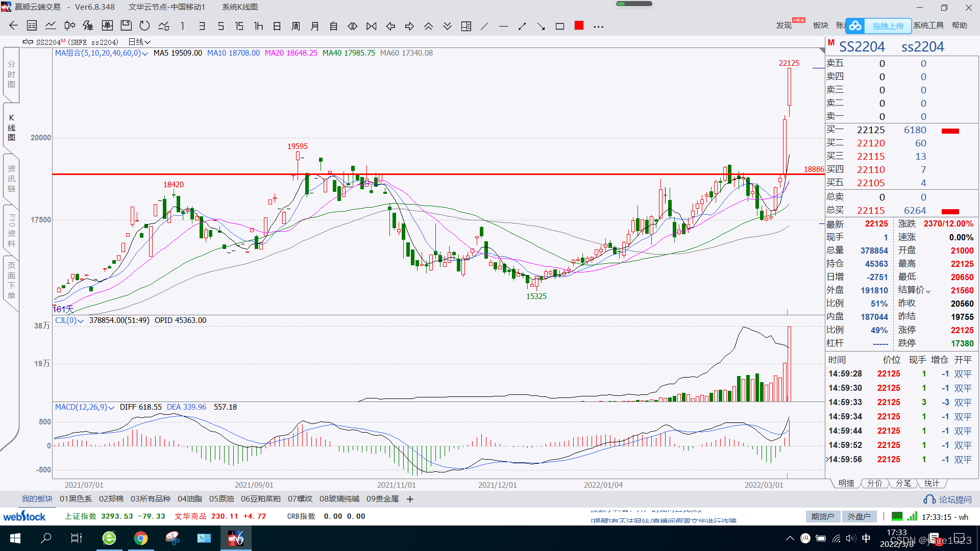Click the double up chevron icon
Image resolution: width=980 pixels, height=551 pixels.
428,26
